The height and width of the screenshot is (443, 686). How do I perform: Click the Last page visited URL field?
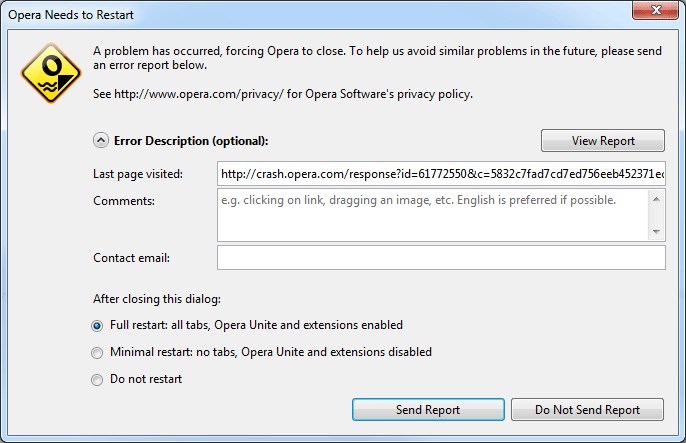pyautogui.click(x=440, y=174)
